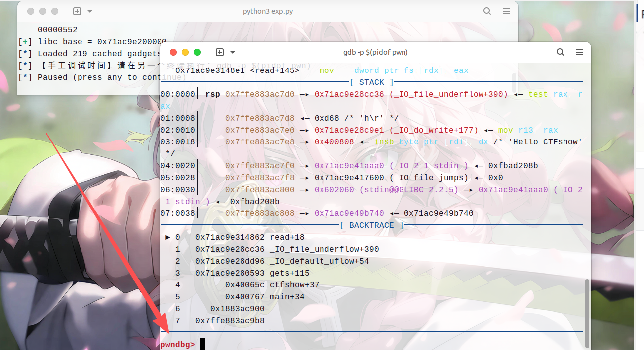Click the [ BACKTRACE ] section header
This screenshot has height=350, width=644.
coord(372,225)
